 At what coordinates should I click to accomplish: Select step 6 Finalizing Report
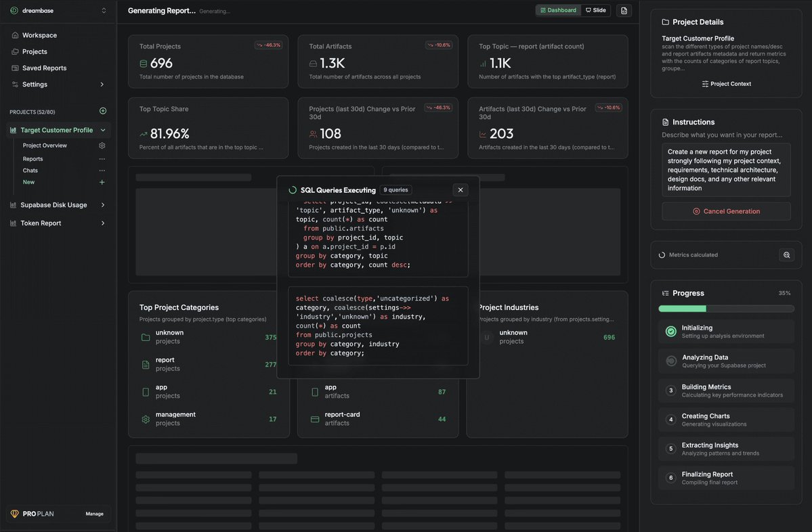(726, 478)
